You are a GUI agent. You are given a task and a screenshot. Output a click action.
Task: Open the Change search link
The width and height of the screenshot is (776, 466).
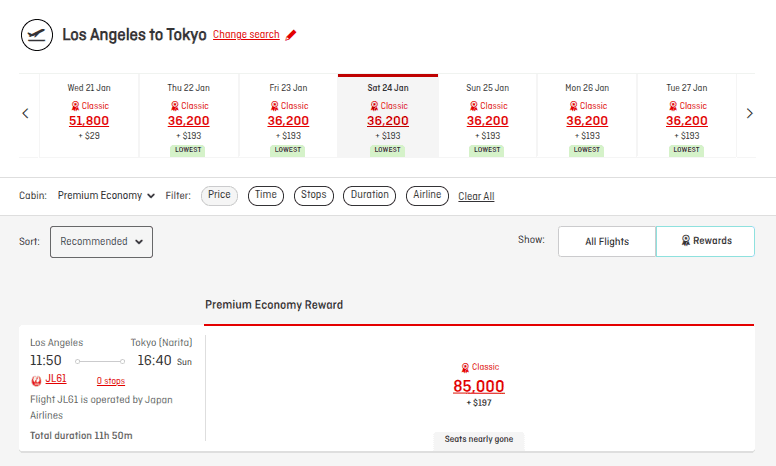(246, 35)
